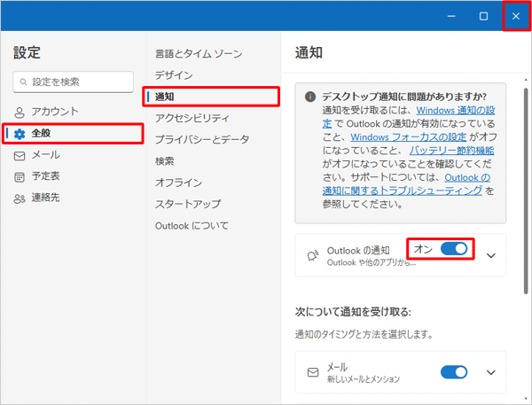Click the magnifier icon in the search box
This screenshot has height=405, width=532.
tap(23, 82)
